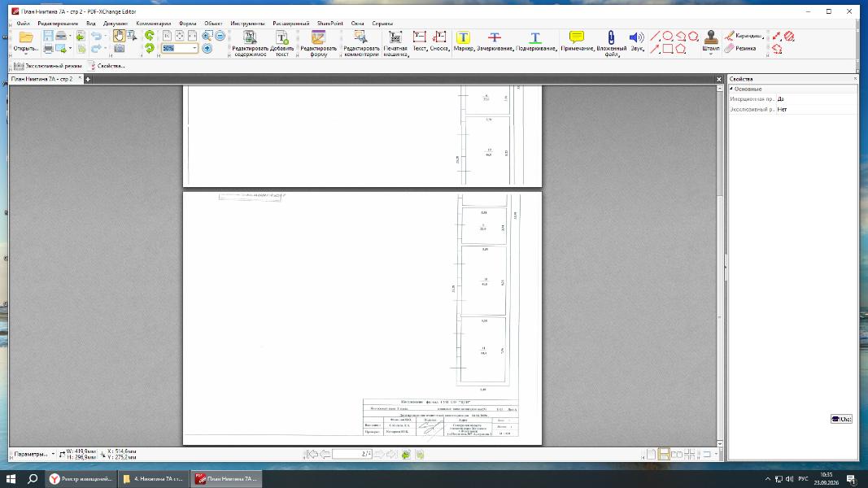This screenshot has width=868, height=488.
Task: Select the Hand tool
Action: click(119, 36)
